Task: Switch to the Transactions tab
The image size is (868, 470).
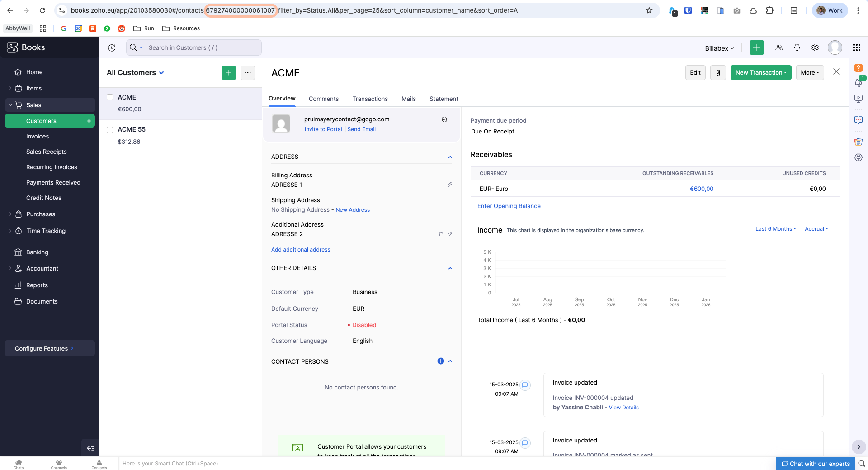Action: click(x=370, y=99)
